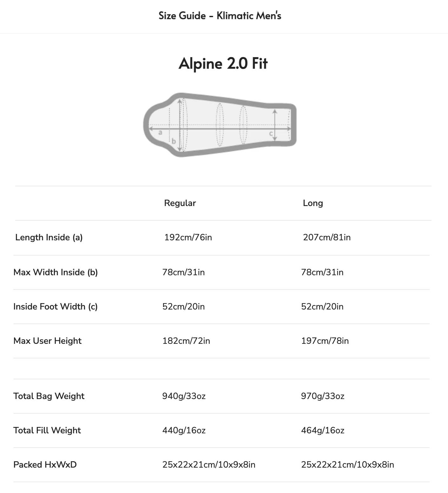This screenshot has height=493, width=448.
Task: Select the Long column header
Action: (313, 203)
